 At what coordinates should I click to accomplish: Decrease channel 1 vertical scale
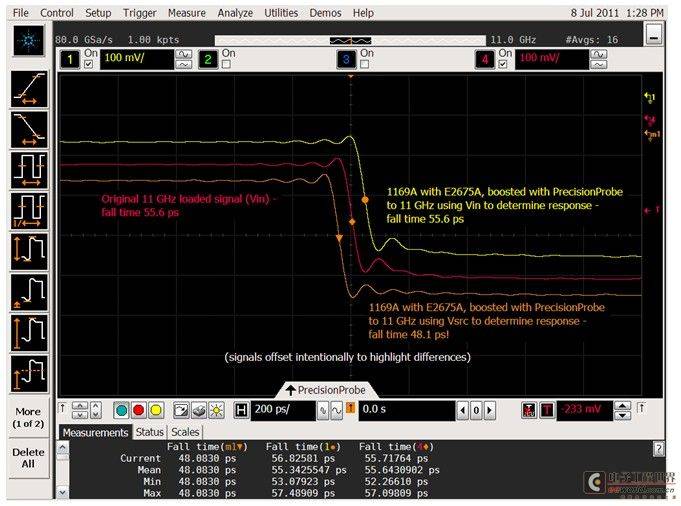click(x=184, y=65)
